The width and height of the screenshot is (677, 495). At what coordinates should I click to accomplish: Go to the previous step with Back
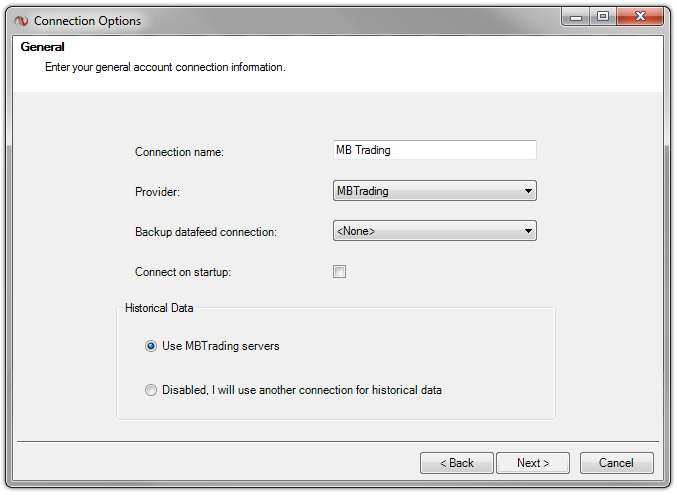pyautogui.click(x=457, y=463)
